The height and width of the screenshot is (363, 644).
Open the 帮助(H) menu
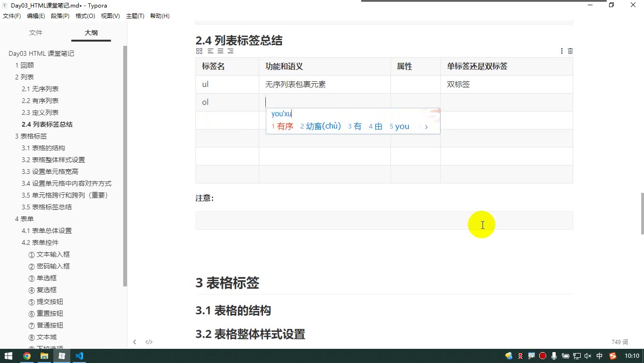pyautogui.click(x=160, y=16)
